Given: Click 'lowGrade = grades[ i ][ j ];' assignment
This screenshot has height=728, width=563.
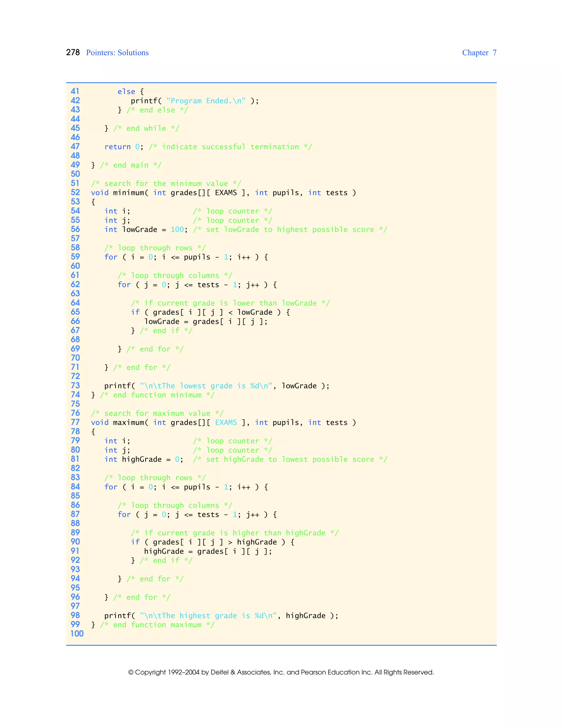Looking at the screenshot, I should (206, 321).
